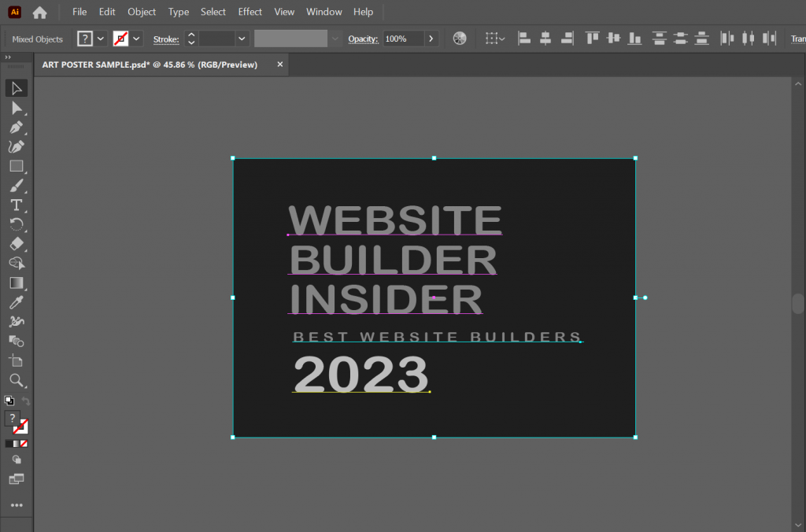Open the Effect menu
The width and height of the screenshot is (806, 532).
pyautogui.click(x=250, y=12)
